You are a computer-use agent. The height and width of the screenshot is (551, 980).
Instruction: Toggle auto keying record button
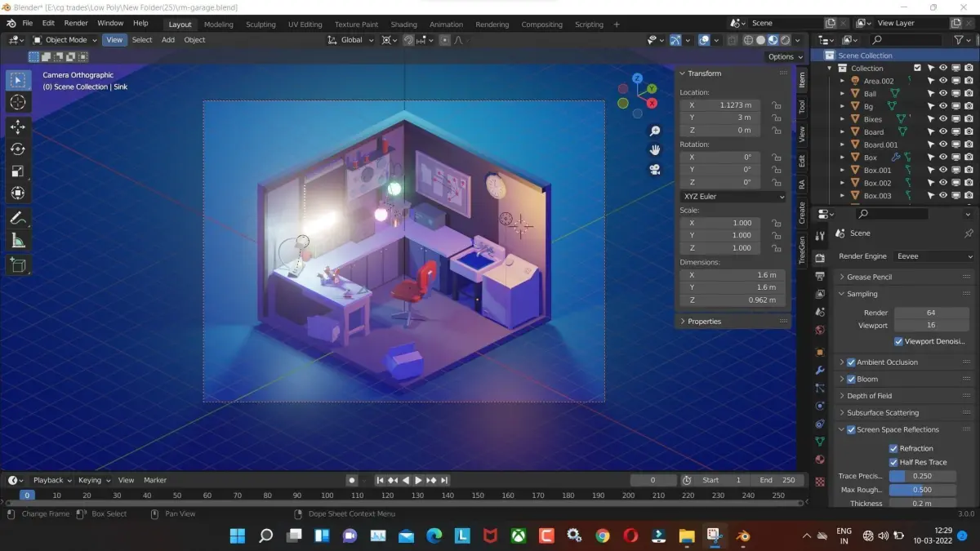pyautogui.click(x=351, y=480)
